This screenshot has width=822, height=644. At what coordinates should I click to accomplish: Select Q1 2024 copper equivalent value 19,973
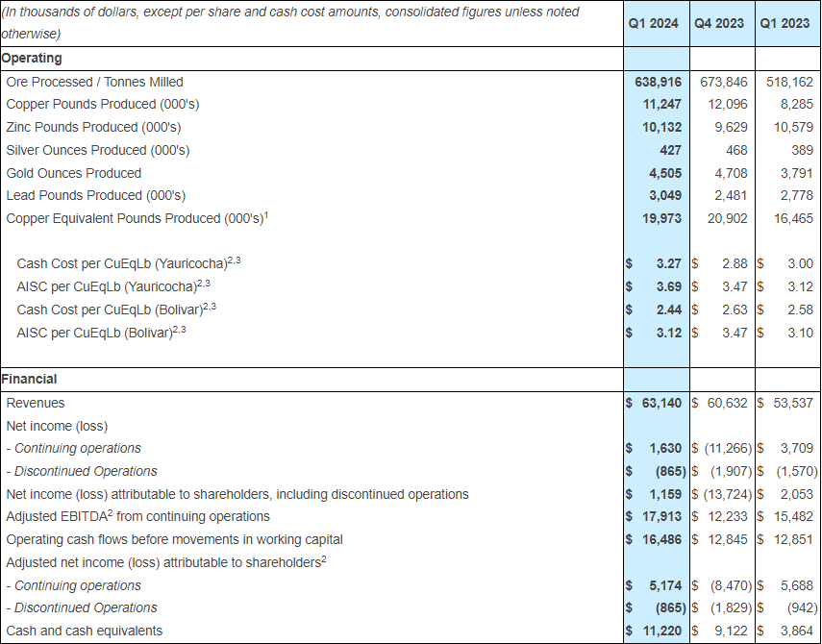(661, 219)
